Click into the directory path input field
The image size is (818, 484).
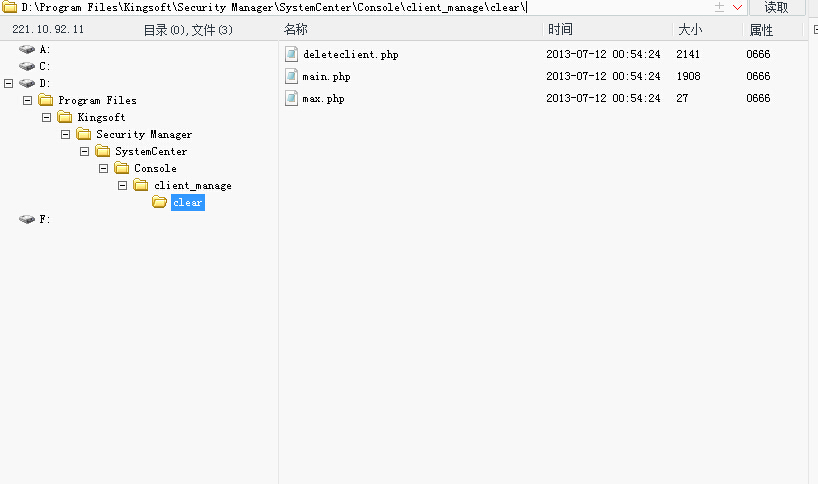pyautogui.click(x=365, y=7)
